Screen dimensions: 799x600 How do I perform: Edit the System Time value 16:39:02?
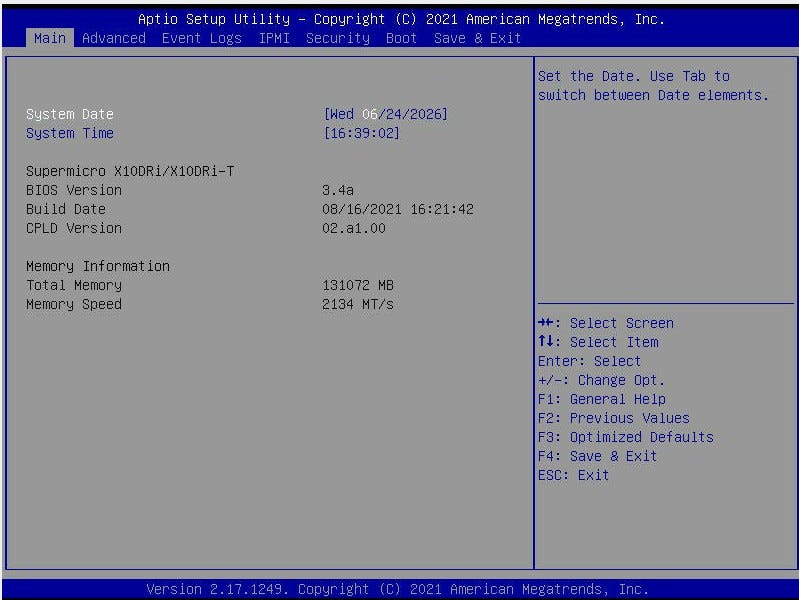pyautogui.click(x=361, y=133)
